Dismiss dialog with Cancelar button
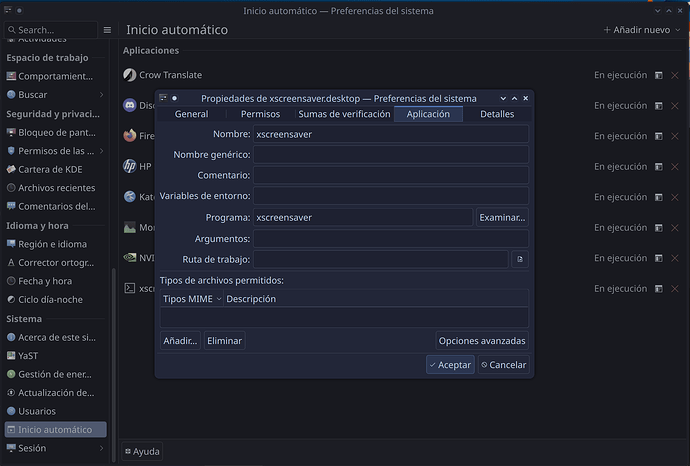The width and height of the screenshot is (690, 466). coord(503,364)
